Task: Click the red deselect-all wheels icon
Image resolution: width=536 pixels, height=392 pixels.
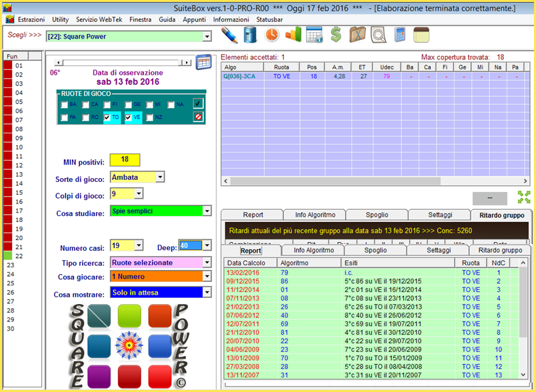Action: (x=198, y=117)
